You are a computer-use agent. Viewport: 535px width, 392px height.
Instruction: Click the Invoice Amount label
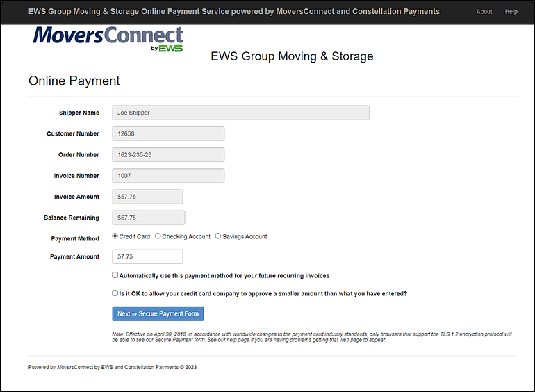tap(76, 197)
